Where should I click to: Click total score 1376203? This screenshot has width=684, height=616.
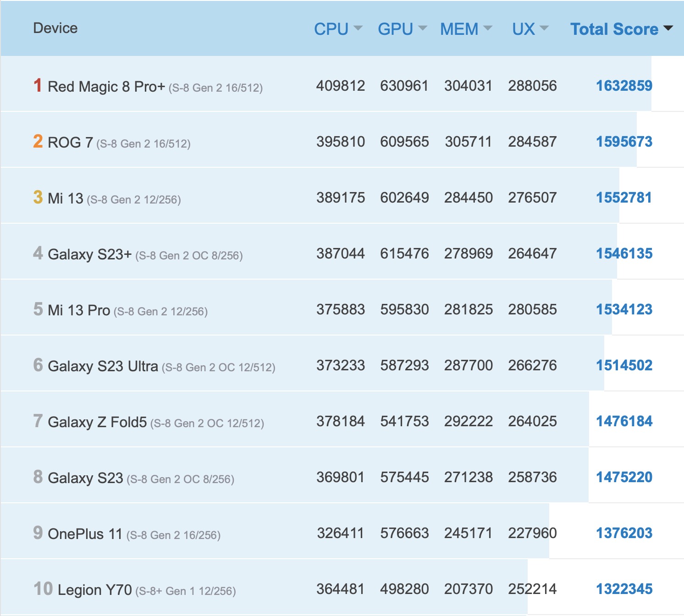624,533
